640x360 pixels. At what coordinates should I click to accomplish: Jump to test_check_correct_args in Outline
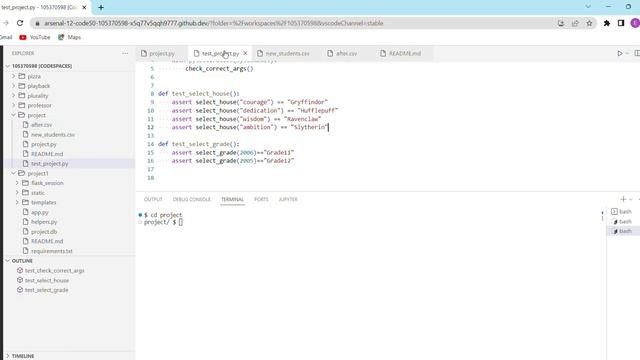pyautogui.click(x=54, y=271)
